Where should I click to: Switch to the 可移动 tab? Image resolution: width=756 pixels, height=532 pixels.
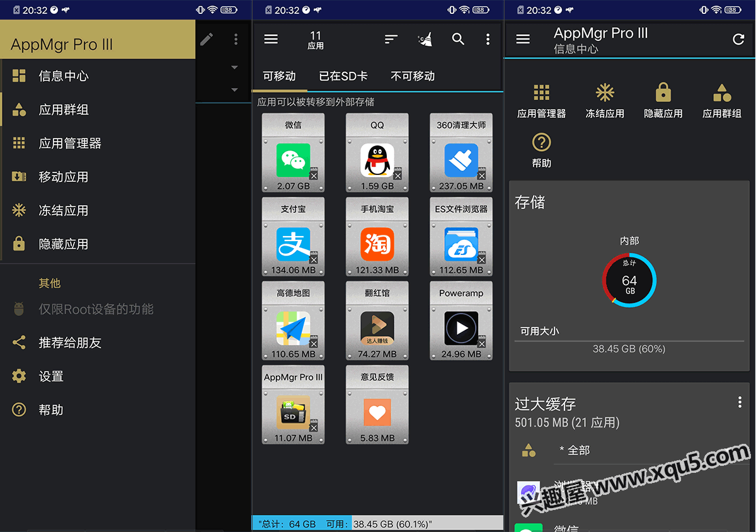[x=279, y=76]
